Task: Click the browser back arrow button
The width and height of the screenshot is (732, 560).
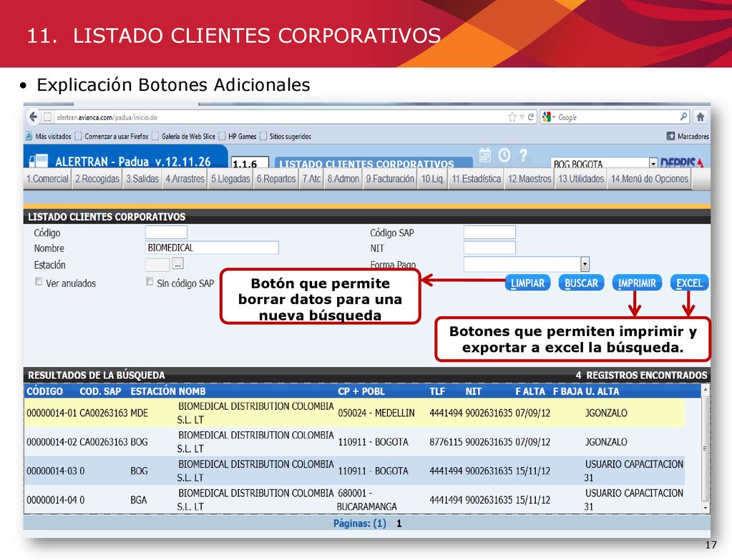Action: tap(33, 117)
